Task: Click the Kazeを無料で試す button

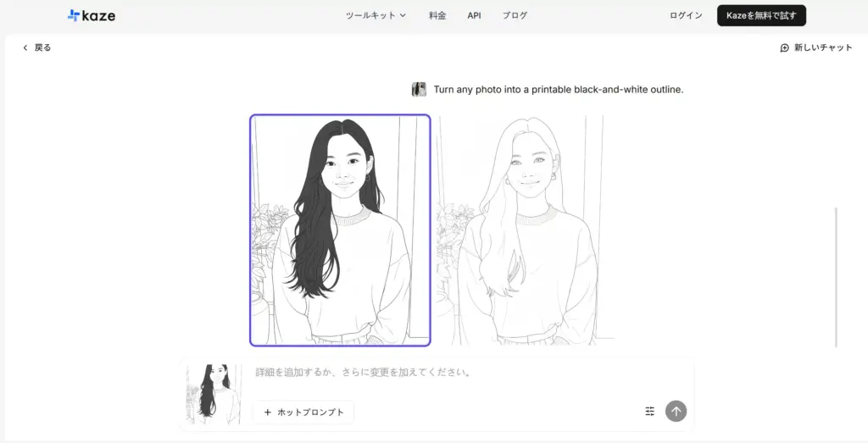Action: 761,15
